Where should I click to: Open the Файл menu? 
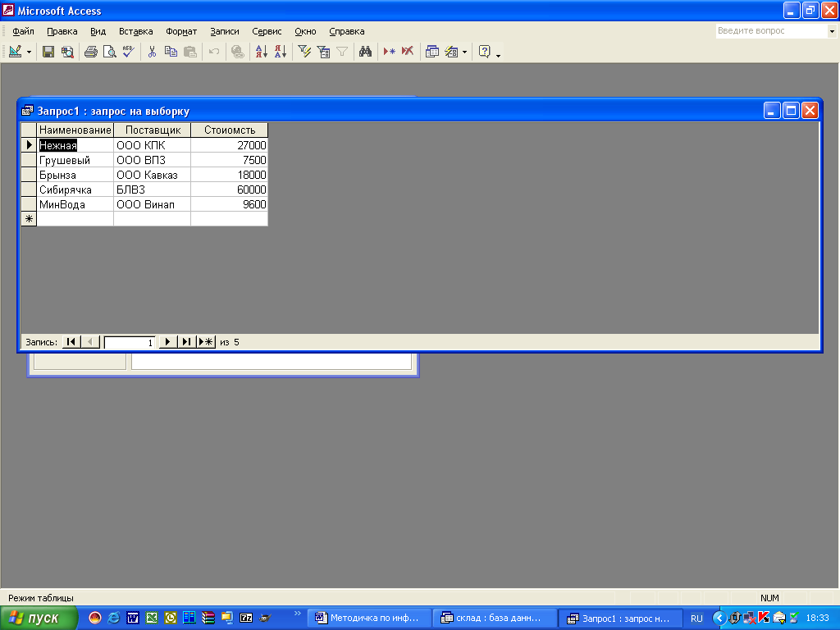[23, 31]
